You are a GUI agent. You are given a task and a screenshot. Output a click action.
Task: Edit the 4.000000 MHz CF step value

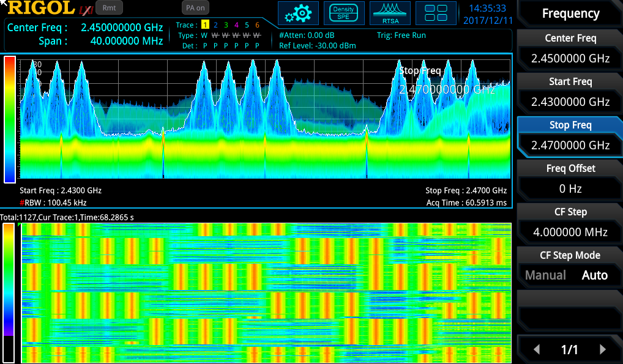click(x=570, y=232)
